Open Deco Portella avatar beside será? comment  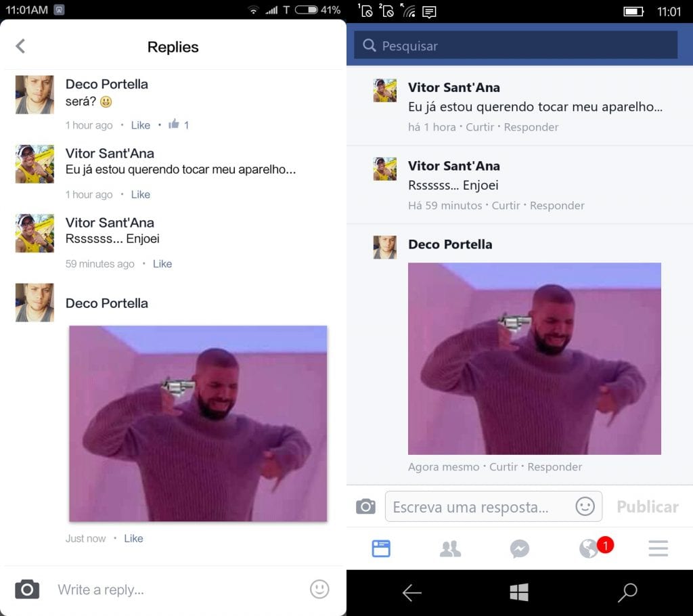(x=35, y=95)
